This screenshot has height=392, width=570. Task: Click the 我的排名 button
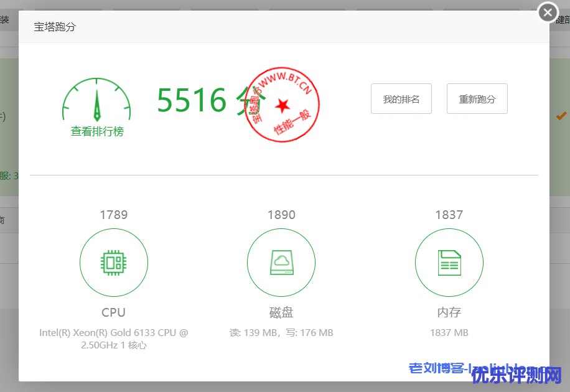[401, 99]
